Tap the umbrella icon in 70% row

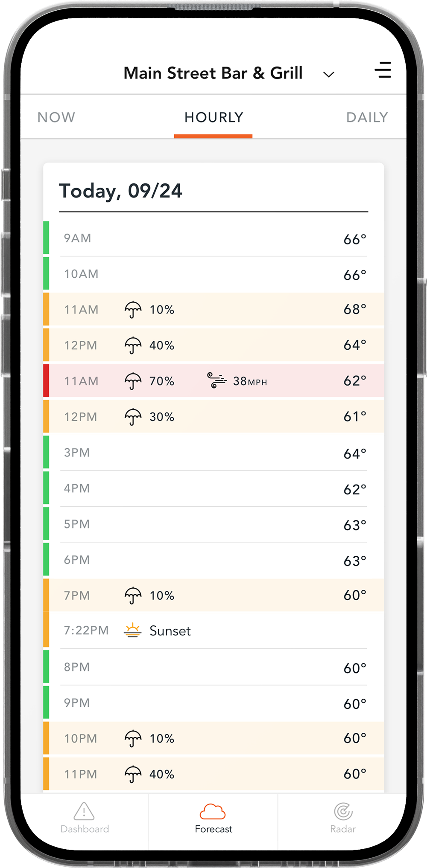pos(133,381)
